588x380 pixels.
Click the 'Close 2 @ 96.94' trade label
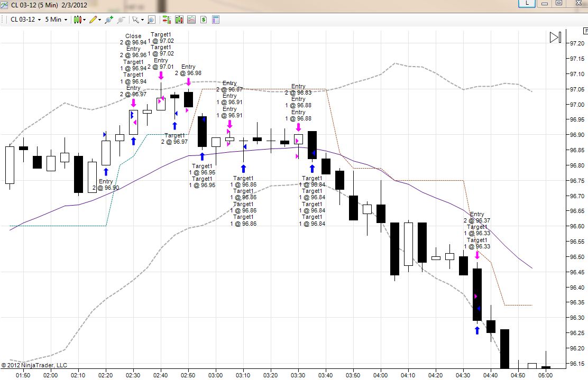click(133, 39)
